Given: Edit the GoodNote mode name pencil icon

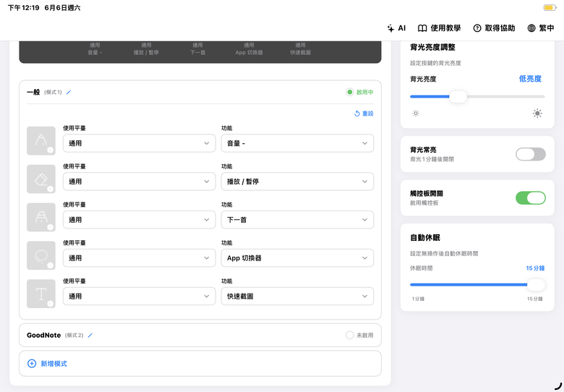Looking at the screenshot, I should click(90, 335).
